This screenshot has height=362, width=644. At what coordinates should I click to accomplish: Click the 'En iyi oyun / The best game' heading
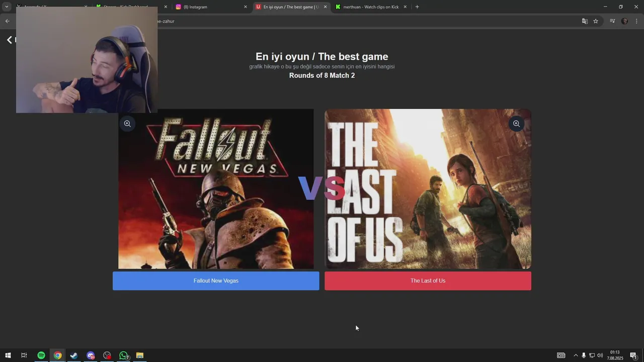pyautogui.click(x=322, y=56)
